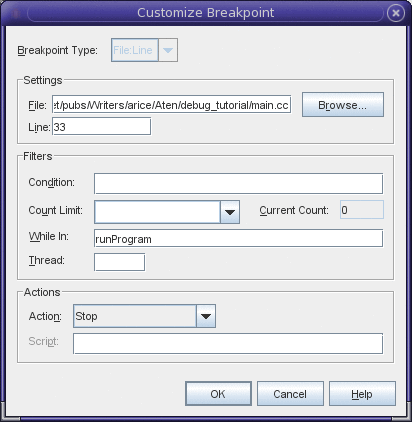Click the Thread input box
The image size is (412, 422).
pos(119,262)
